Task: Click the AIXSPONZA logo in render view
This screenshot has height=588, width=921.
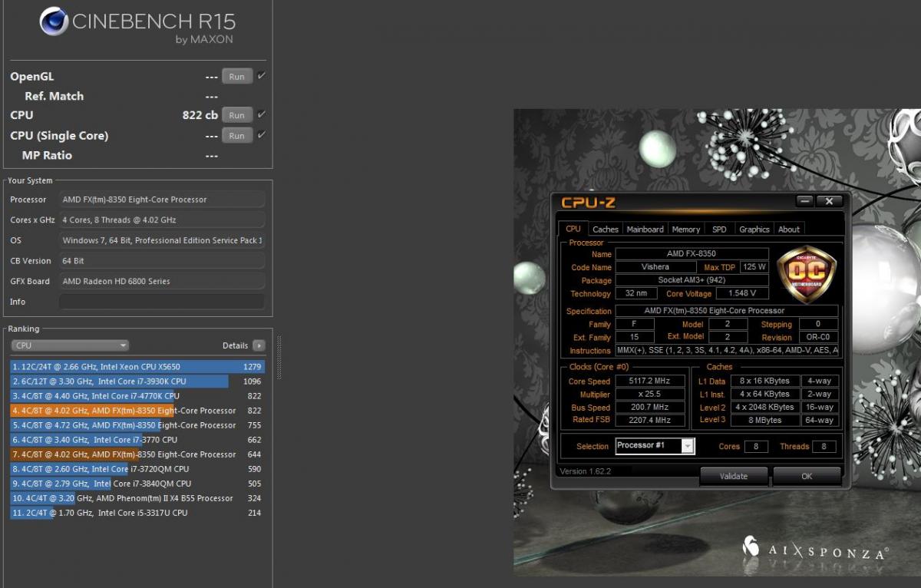Action: tap(815, 548)
